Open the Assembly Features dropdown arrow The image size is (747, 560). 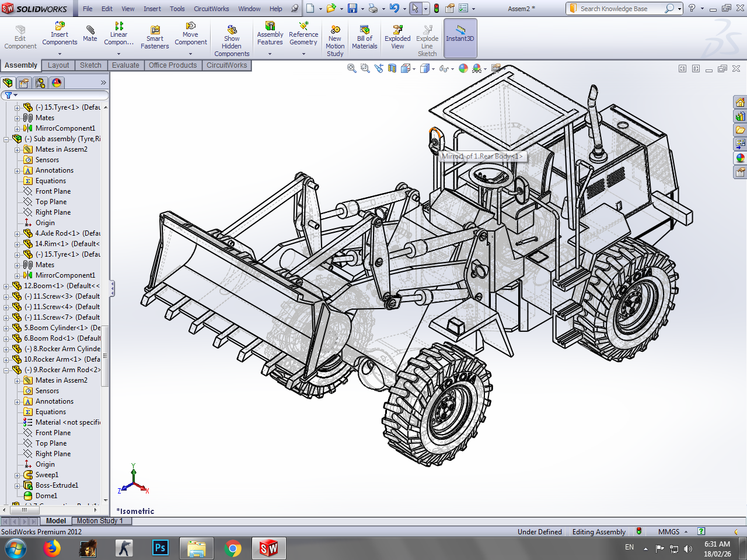[x=270, y=54]
